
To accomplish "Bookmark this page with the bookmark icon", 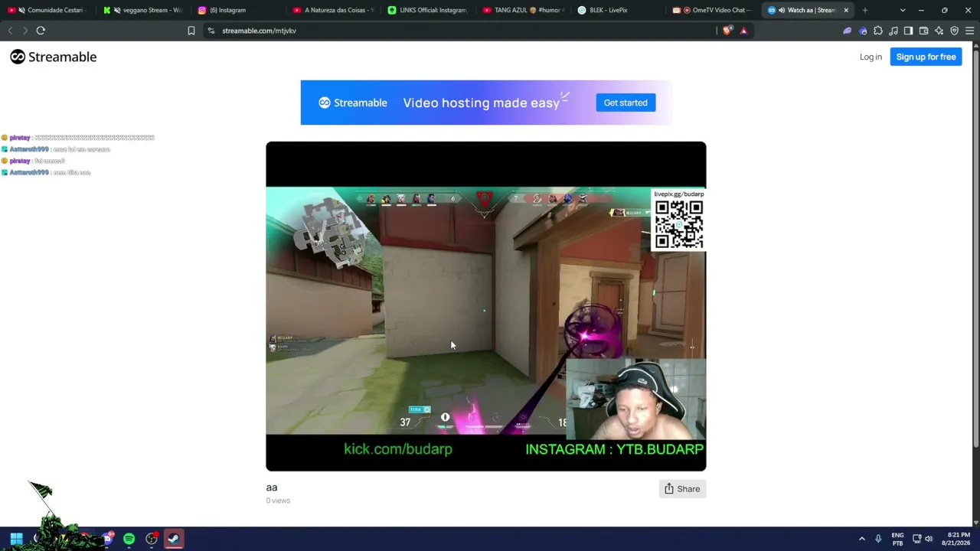I will [x=191, y=31].
